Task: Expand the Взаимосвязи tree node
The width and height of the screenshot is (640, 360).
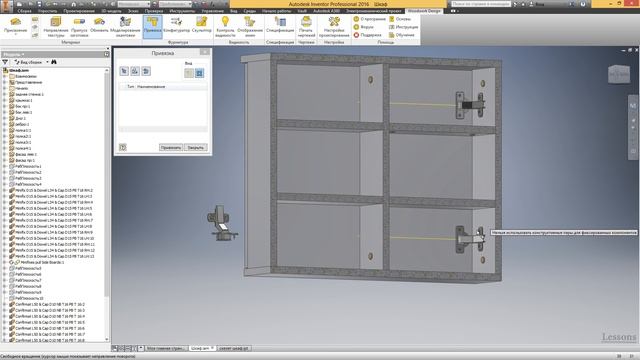Action: pos(4,76)
